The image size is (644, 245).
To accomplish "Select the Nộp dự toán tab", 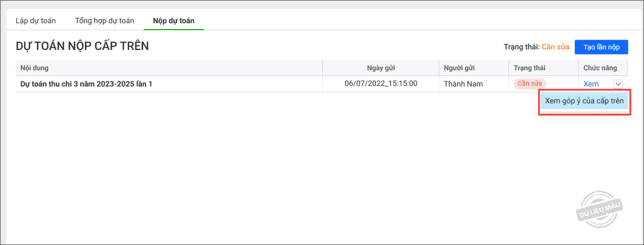I will tap(173, 21).
